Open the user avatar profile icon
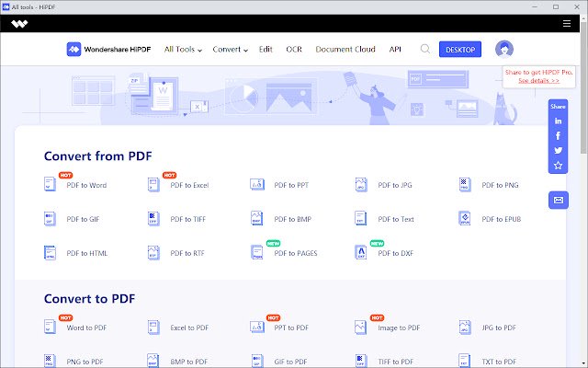Screen dimensions: 588x368 click(x=504, y=49)
